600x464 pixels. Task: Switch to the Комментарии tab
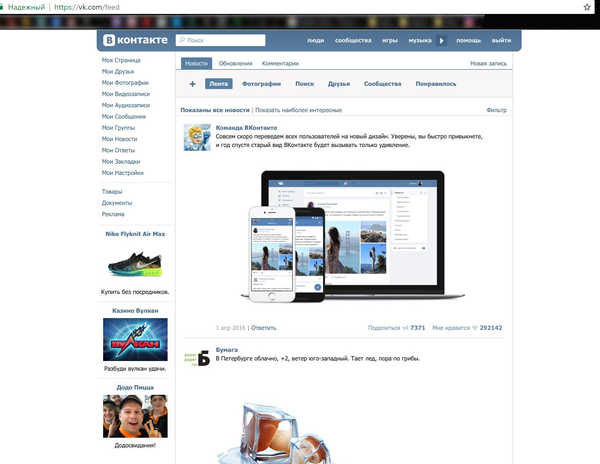(x=280, y=63)
